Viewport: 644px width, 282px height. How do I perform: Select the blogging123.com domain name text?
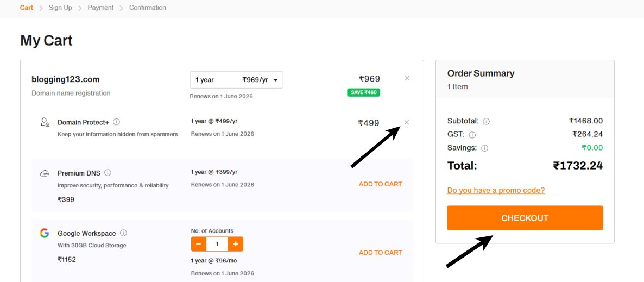[x=65, y=79]
